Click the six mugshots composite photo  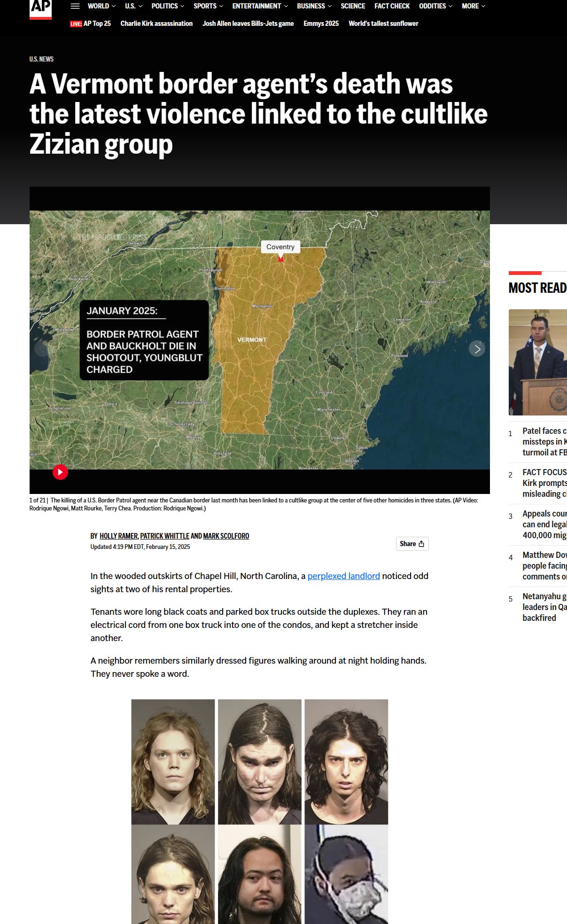(260, 812)
